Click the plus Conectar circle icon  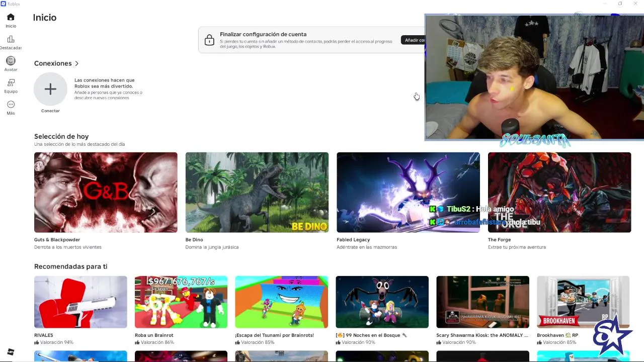pos(50,89)
